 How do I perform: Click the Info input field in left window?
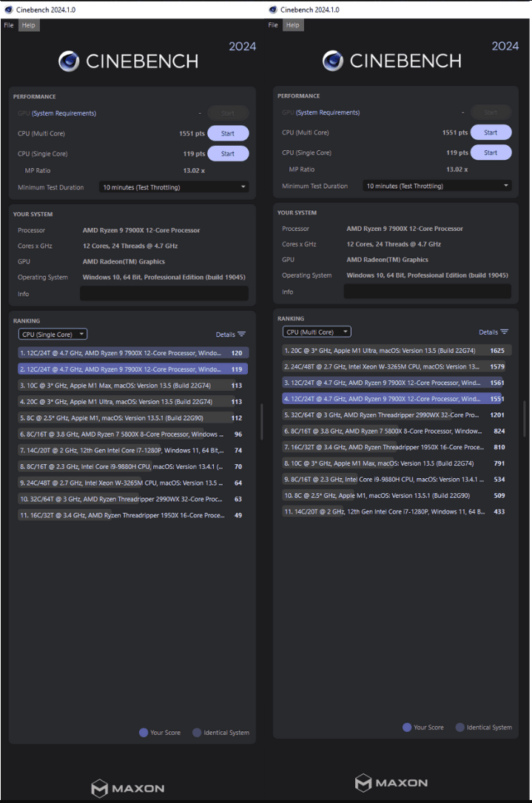point(164,294)
